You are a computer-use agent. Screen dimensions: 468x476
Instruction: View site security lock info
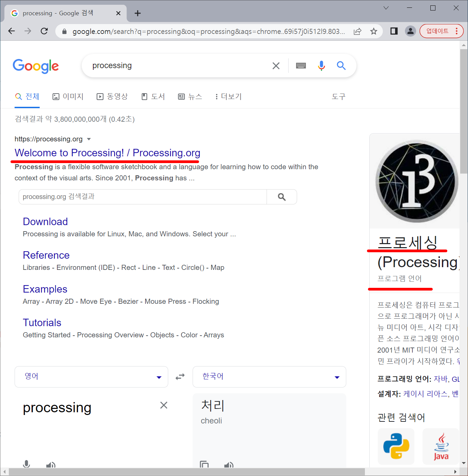point(64,32)
